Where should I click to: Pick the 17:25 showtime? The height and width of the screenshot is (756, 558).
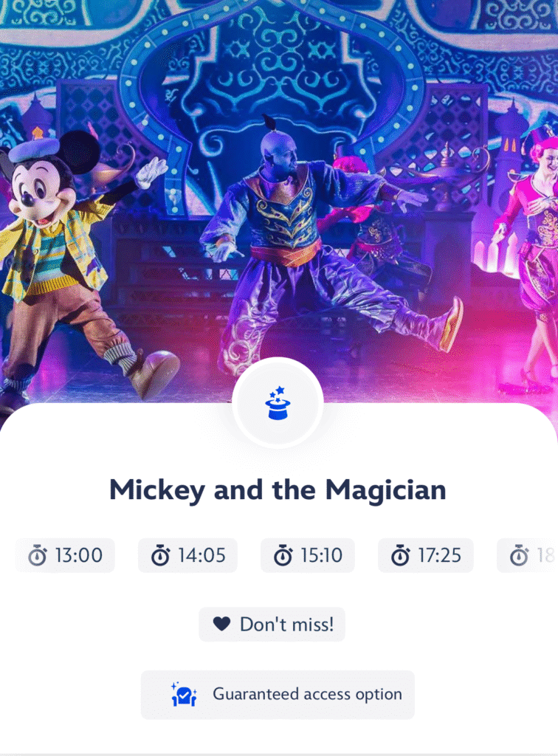[x=425, y=555]
